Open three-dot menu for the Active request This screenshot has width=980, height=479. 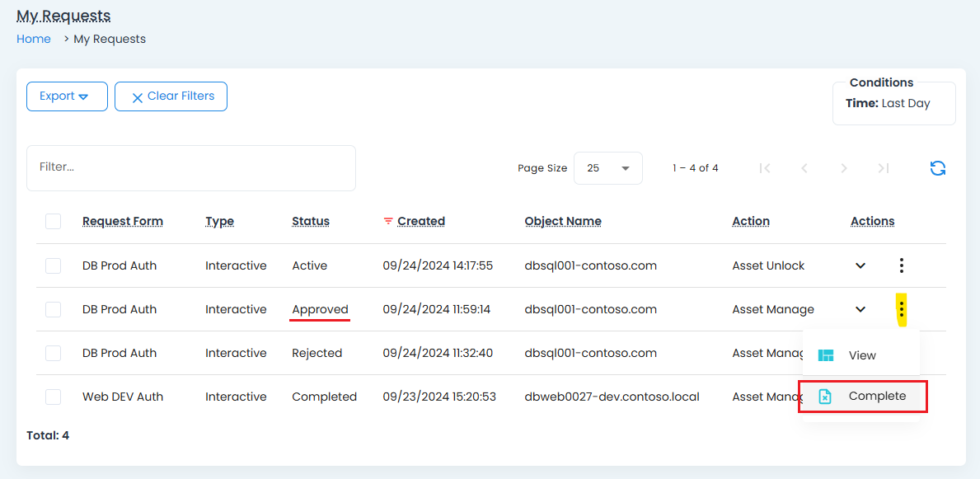pos(902,265)
